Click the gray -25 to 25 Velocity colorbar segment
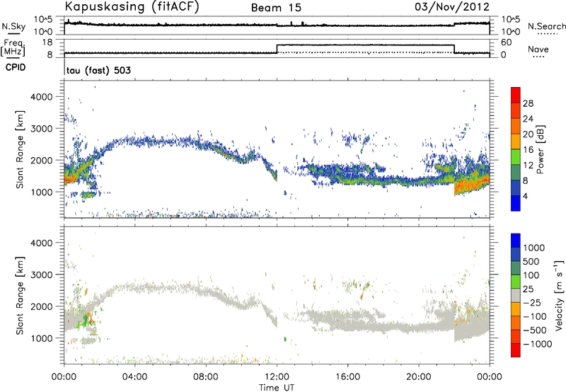 [516, 295]
